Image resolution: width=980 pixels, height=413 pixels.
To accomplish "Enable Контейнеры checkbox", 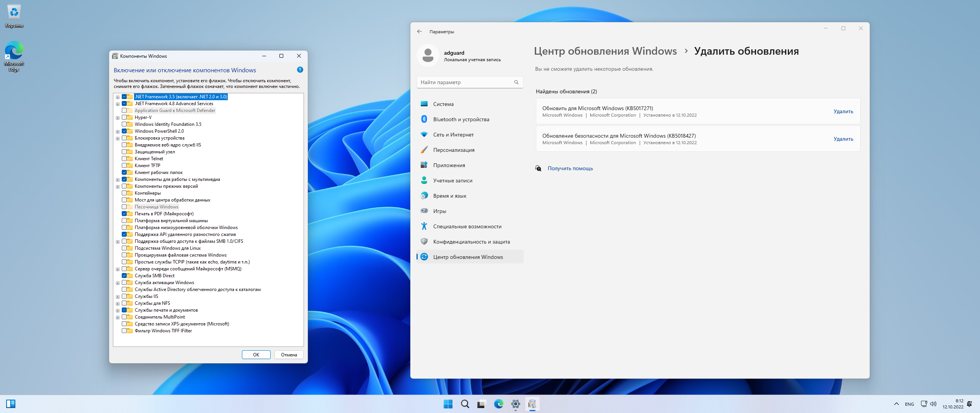I will pos(124,193).
